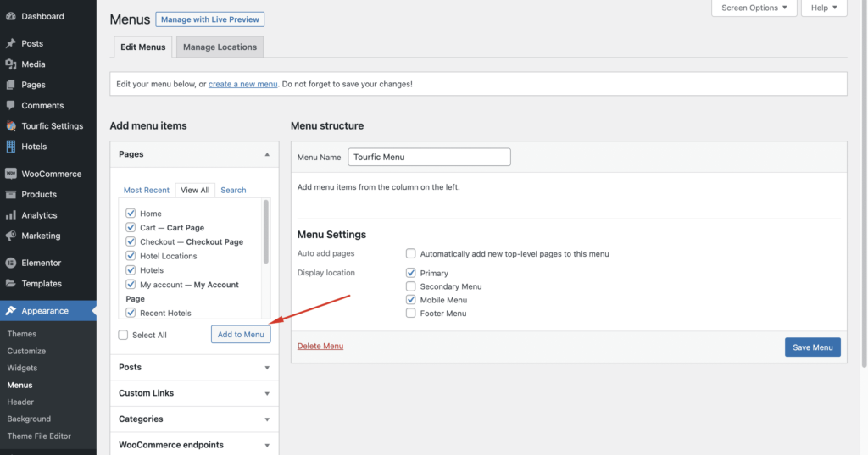Click the Tourfic Settings icon
This screenshot has width=868, height=455.
(x=11, y=125)
